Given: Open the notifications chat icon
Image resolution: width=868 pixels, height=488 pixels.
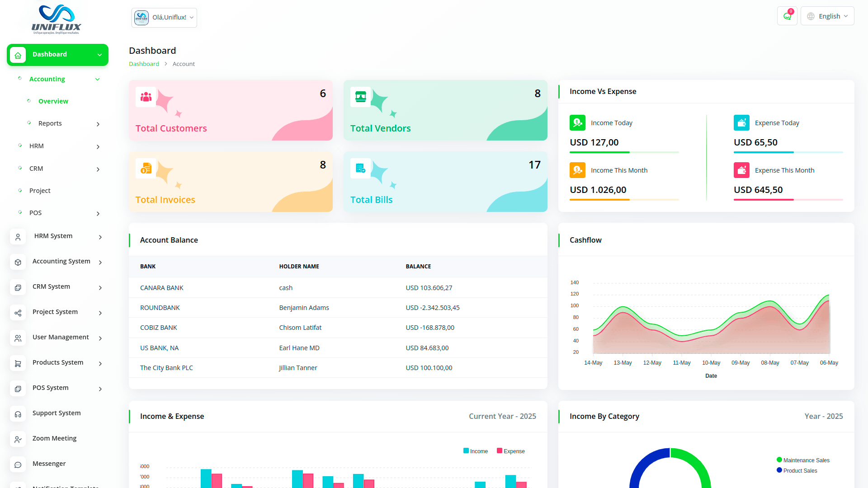Looking at the screenshot, I should (787, 16).
